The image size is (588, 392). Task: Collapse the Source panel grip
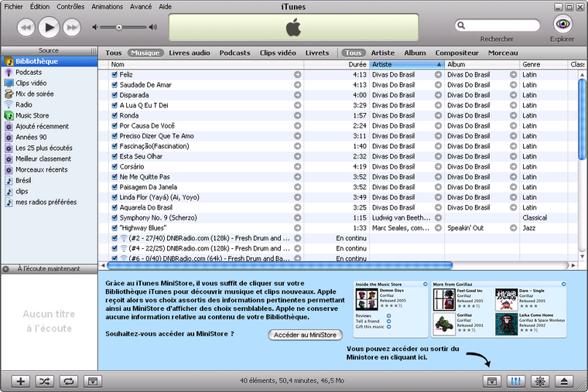pyautogui.click(x=94, y=50)
